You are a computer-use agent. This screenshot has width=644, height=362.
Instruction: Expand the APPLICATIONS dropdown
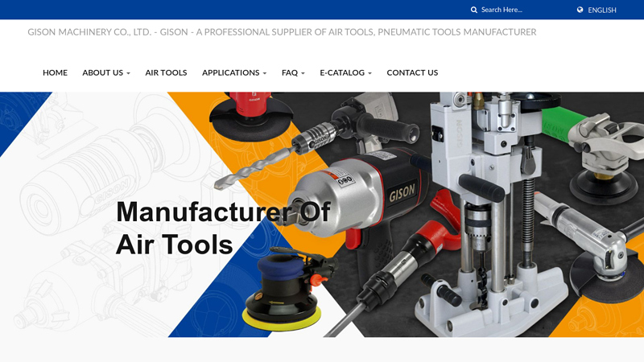tap(234, 72)
